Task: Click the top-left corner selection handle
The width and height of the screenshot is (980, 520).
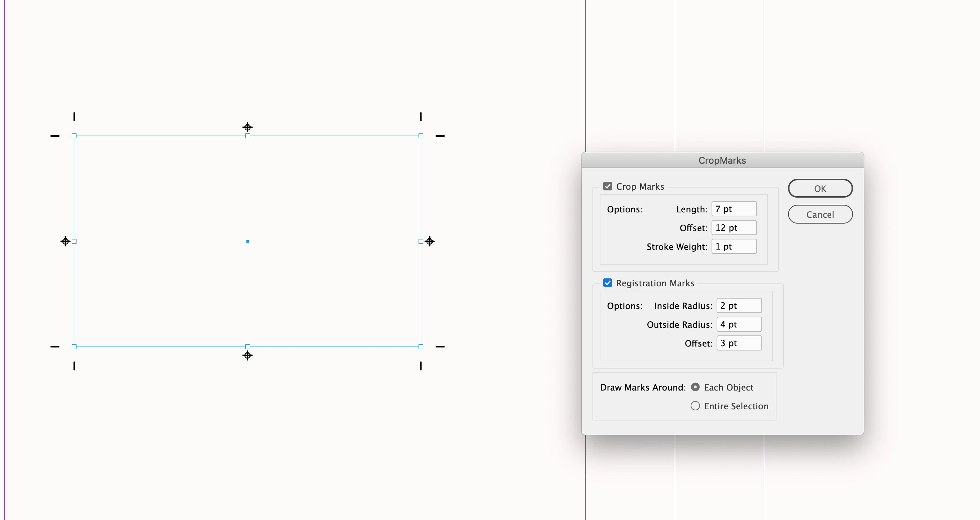Action: click(74, 136)
